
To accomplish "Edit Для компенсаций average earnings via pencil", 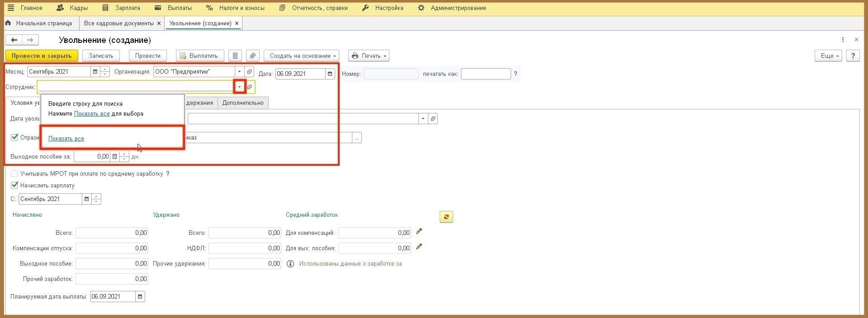I will [419, 231].
